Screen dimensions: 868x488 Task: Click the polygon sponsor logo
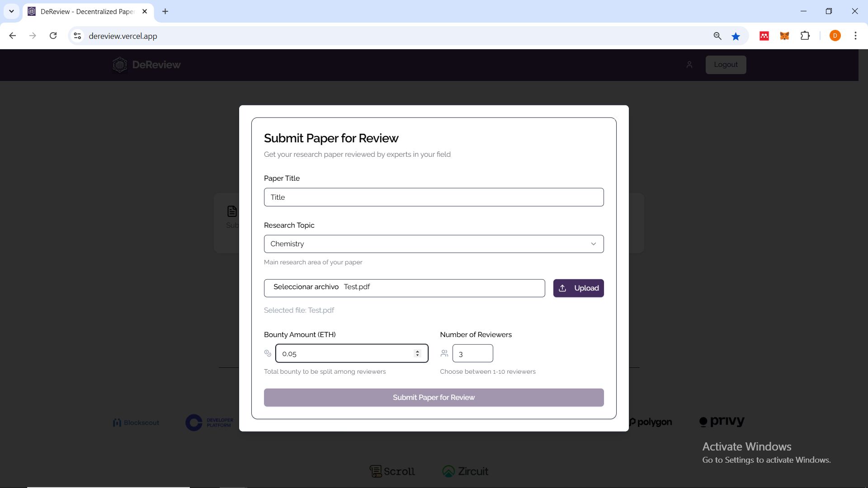(651, 422)
